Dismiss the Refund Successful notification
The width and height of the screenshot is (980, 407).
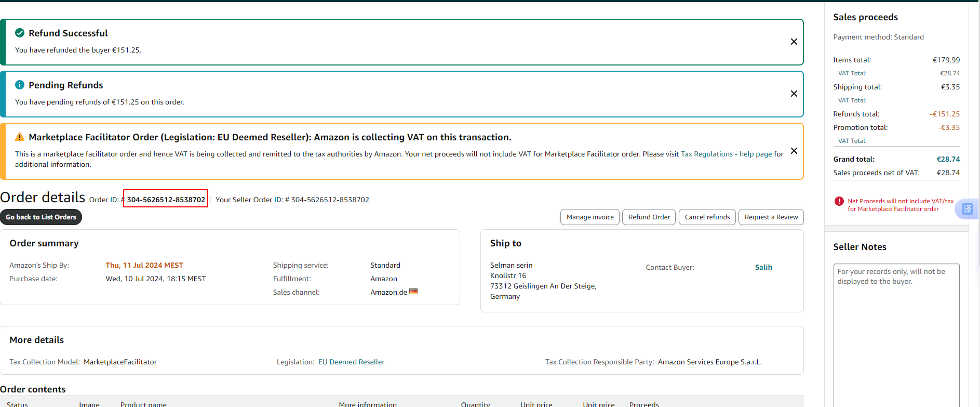click(794, 42)
